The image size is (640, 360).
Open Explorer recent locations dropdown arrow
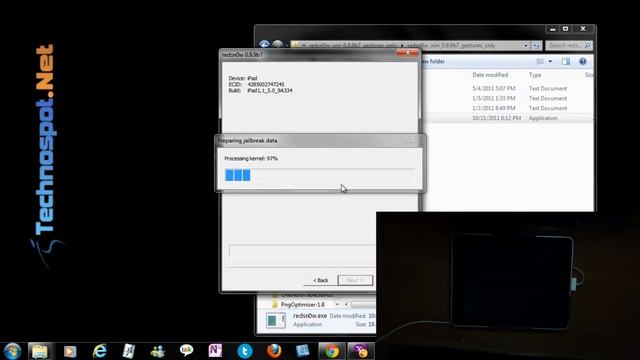click(x=287, y=45)
